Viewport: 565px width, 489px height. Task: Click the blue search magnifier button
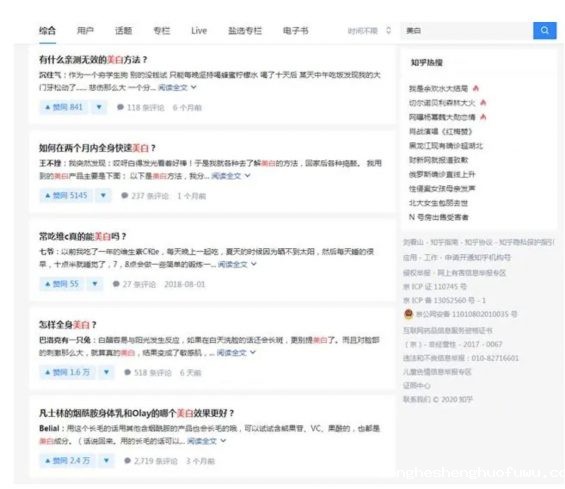tap(544, 31)
